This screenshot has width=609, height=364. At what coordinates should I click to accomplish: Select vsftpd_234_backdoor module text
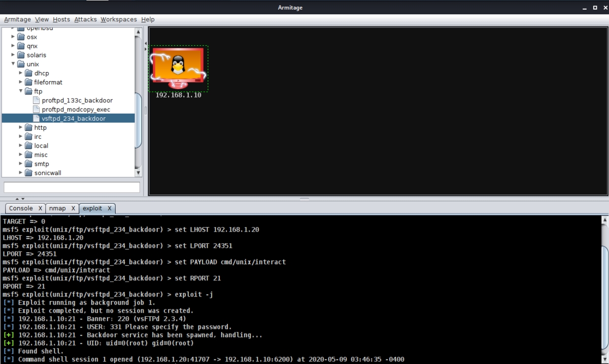pos(74,119)
